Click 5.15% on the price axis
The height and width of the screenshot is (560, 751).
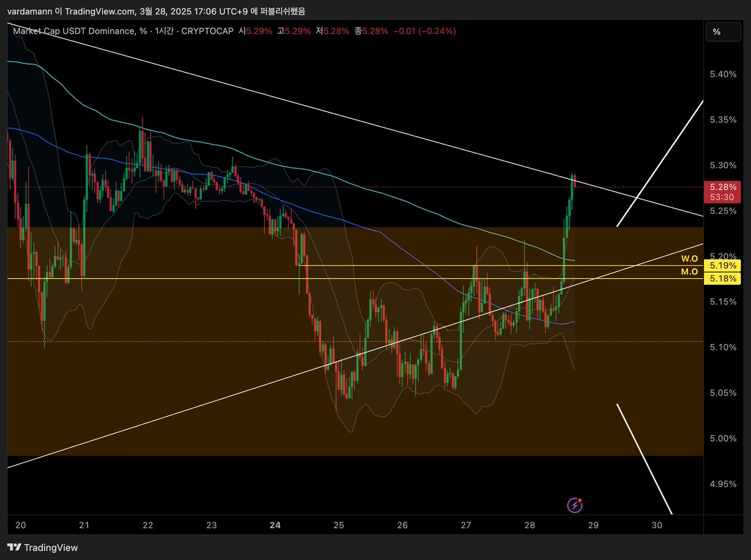click(723, 302)
